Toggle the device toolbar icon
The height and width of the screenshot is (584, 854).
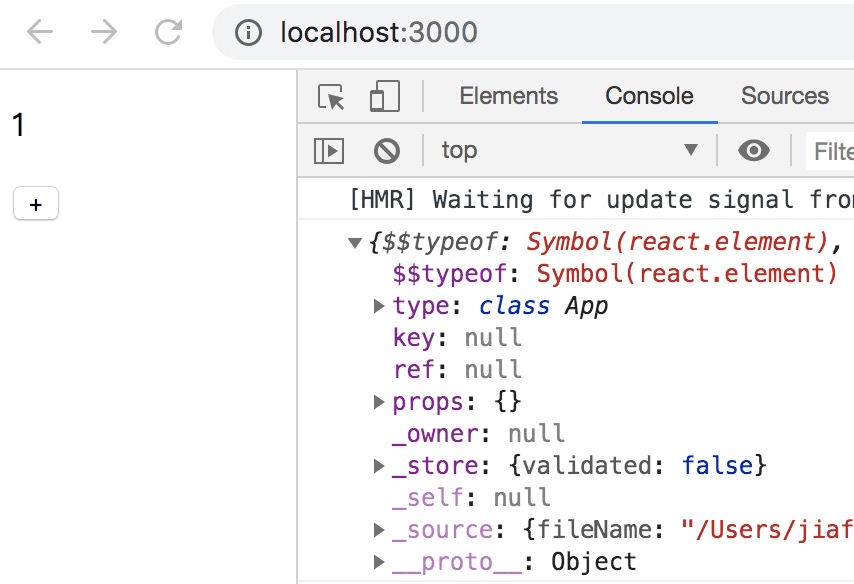385,96
